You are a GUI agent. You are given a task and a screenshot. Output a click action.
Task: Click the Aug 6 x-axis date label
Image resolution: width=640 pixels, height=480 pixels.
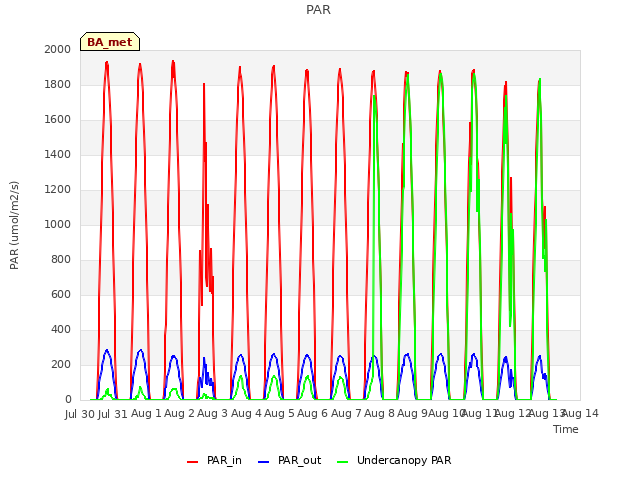[313, 413]
